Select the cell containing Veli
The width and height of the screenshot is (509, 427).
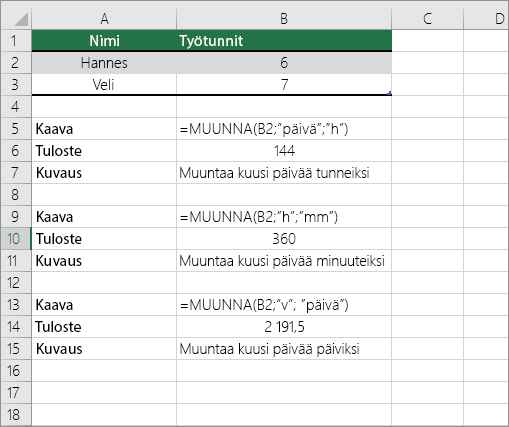(104, 85)
